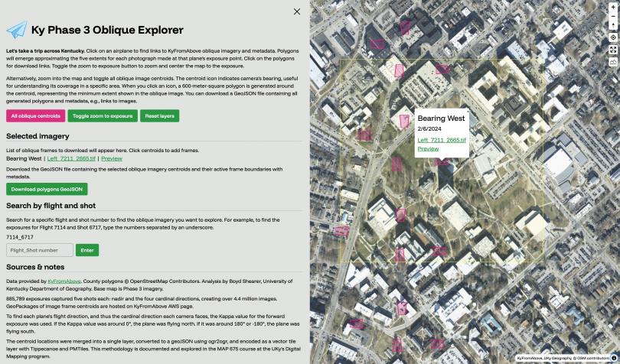The image size is (620, 364).
Task: Open map attribution info icon
Action: click(x=613, y=357)
